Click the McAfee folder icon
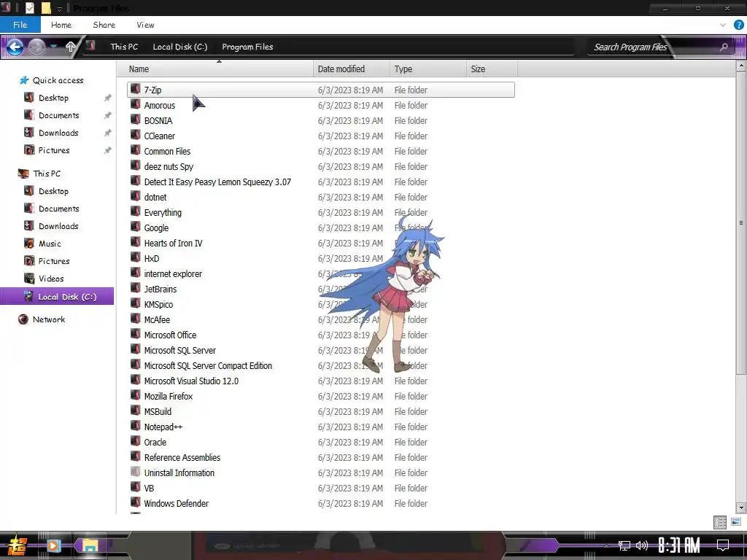The image size is (747, 560). tap(135, 319)
